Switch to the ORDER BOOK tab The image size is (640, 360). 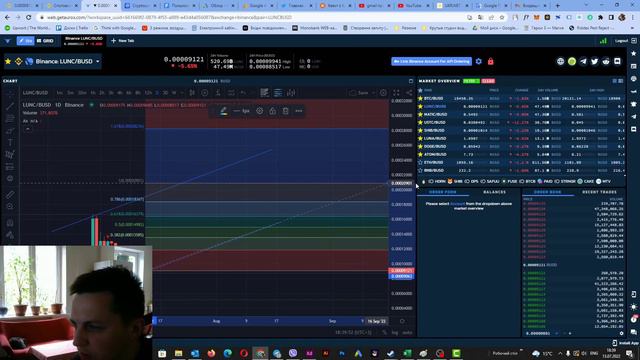pos(547,192)
